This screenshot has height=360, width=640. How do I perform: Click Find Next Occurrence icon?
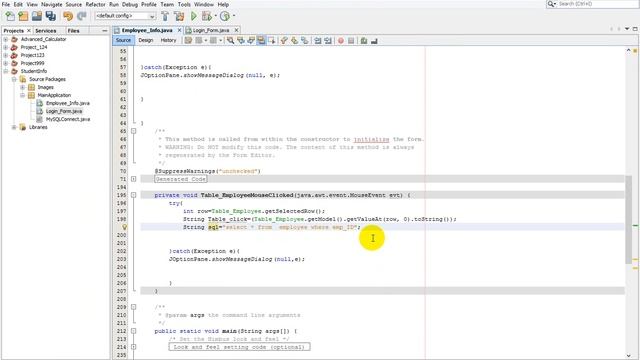tap(251, 40)
